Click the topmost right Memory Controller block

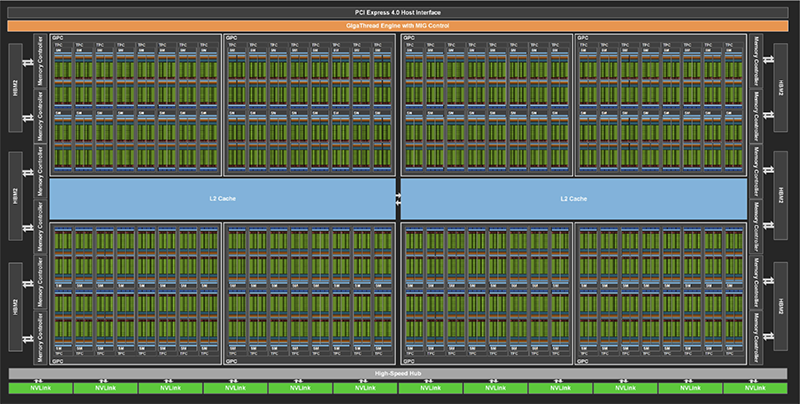[x=757, y=58]
